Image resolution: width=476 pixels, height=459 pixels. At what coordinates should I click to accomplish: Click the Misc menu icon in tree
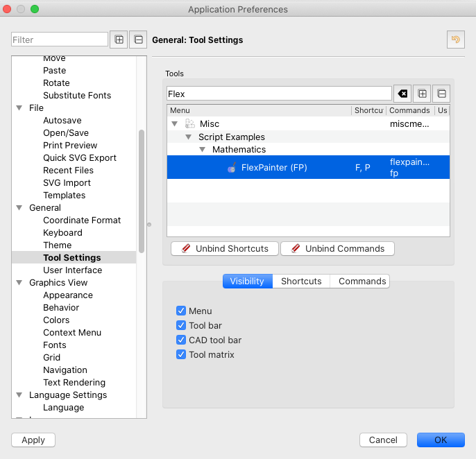(x=189, y=124)
